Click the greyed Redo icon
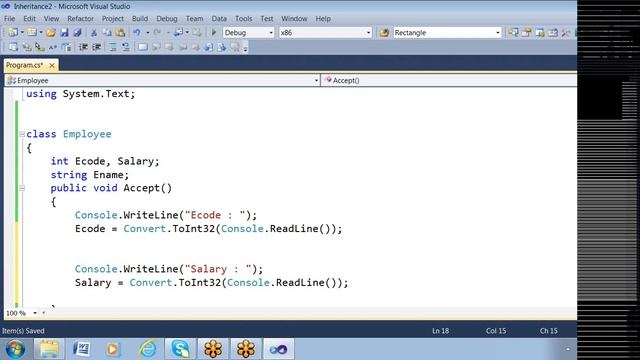The image size is (640, 360). click(157, 33)
